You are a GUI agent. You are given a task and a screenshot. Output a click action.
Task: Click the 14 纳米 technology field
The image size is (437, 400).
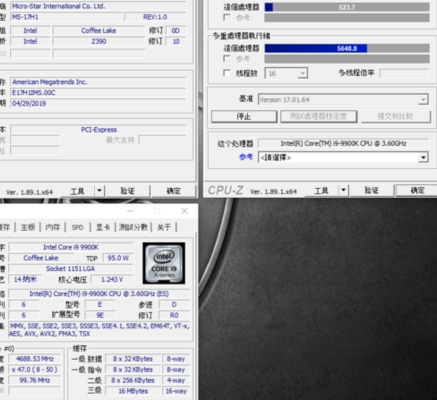25,279
